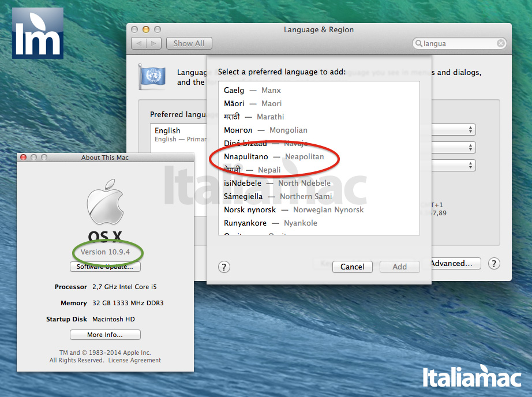The image size is (532, 397).
Task: Select the Marathi language row
Action: pos(319,117)
